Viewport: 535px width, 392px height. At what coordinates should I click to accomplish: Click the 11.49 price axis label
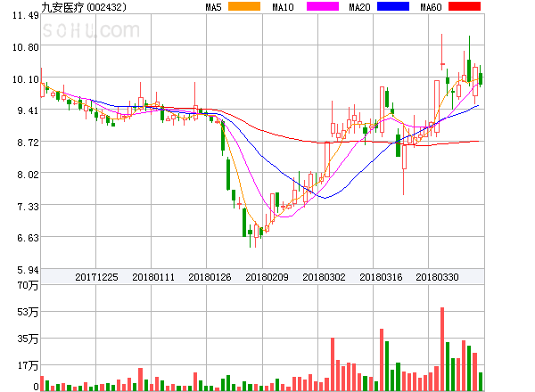point(25,15)
